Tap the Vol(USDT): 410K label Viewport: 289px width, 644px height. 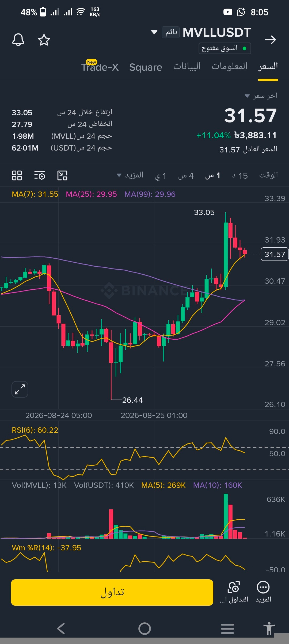(x=104, y=485)
